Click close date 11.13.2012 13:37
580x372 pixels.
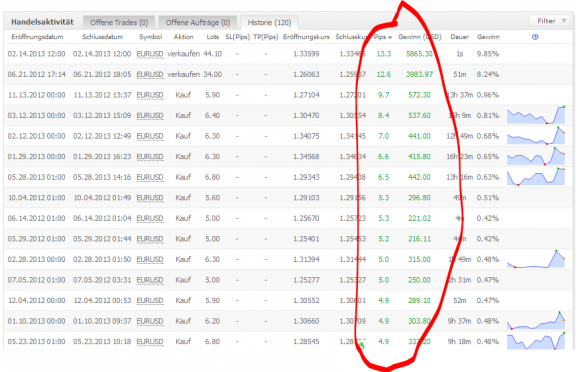point(102,95)
